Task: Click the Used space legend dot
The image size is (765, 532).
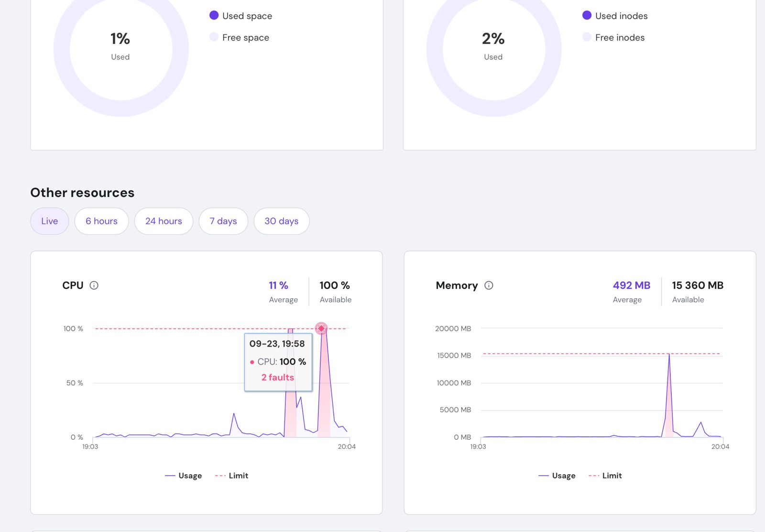Action: [x=214, y=15]
